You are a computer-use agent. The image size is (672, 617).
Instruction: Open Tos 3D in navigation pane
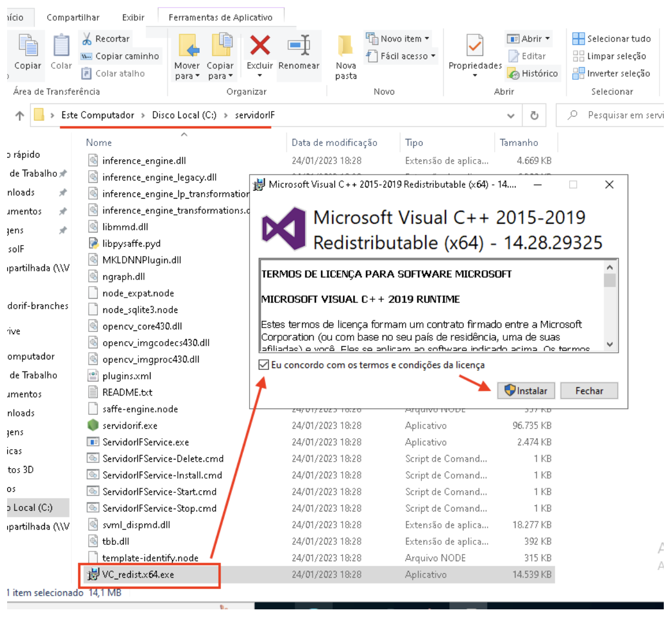coord(21,470)
